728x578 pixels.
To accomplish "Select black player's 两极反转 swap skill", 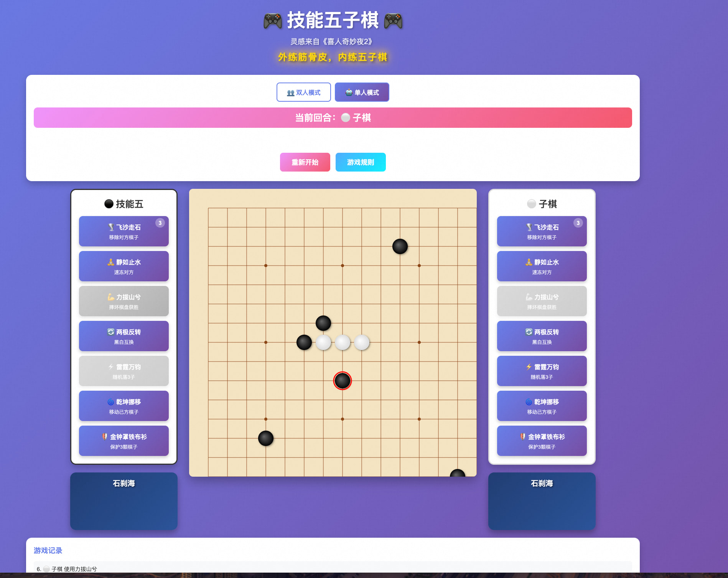I will (124, 336).
